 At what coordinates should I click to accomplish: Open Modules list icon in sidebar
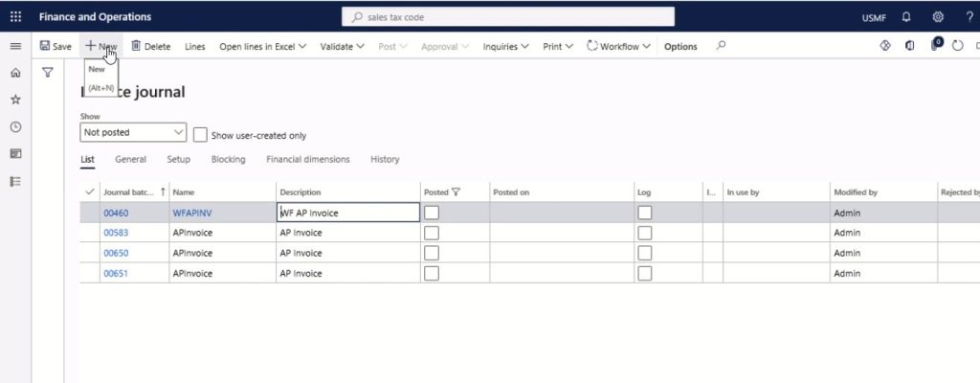[15, 181]
